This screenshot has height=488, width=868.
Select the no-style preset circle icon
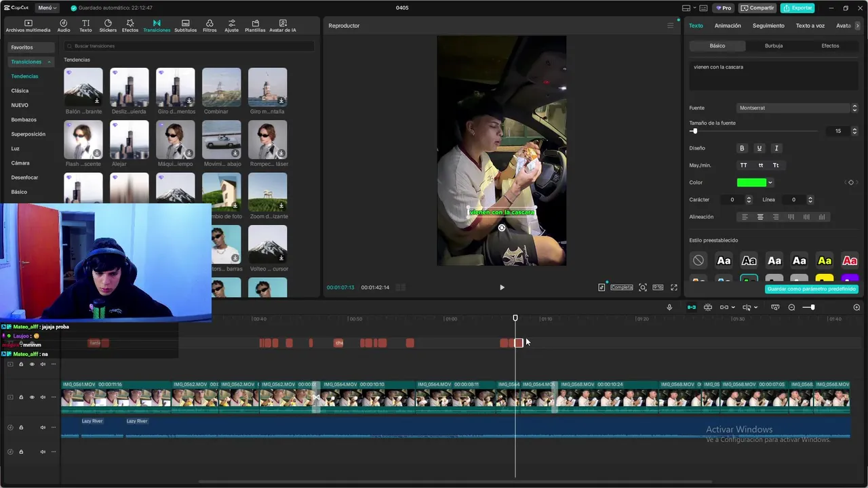(x=698, y=260)
